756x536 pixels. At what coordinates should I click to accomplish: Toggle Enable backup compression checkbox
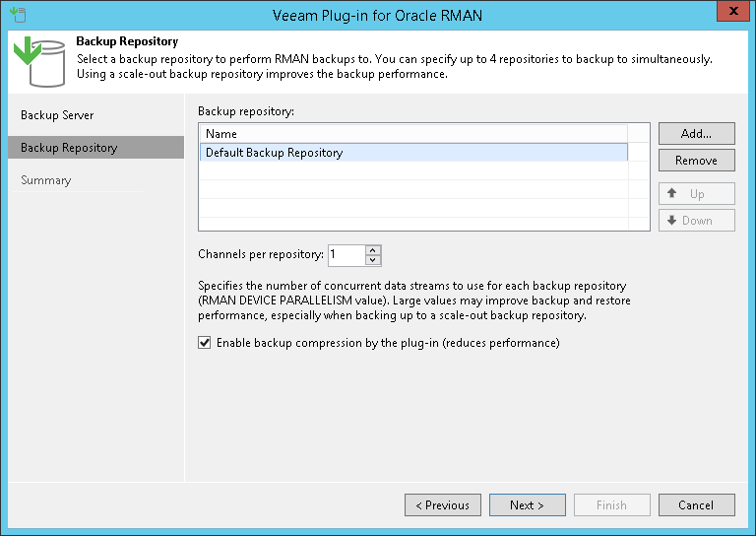point(205,343)
